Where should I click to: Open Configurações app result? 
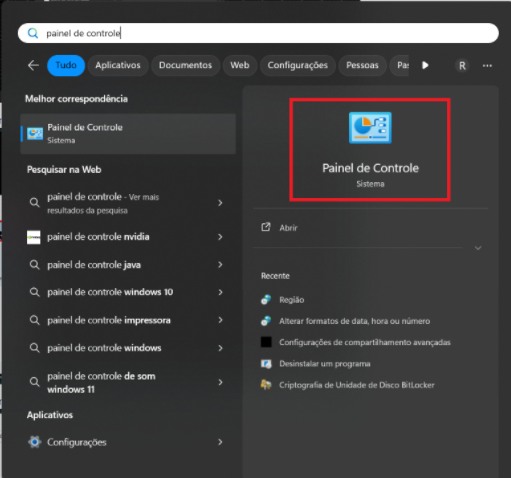(128, 442)
